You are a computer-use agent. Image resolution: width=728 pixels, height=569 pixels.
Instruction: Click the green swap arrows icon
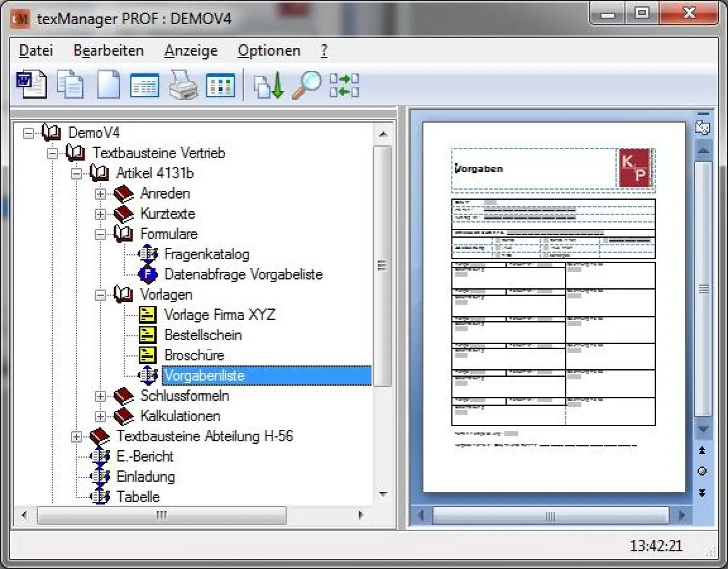[x=344, y=85]
